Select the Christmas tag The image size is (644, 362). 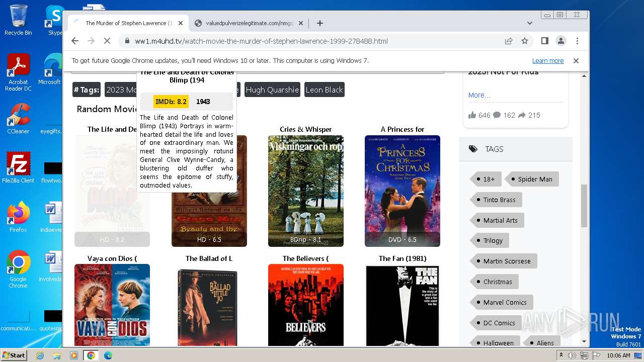495,282
